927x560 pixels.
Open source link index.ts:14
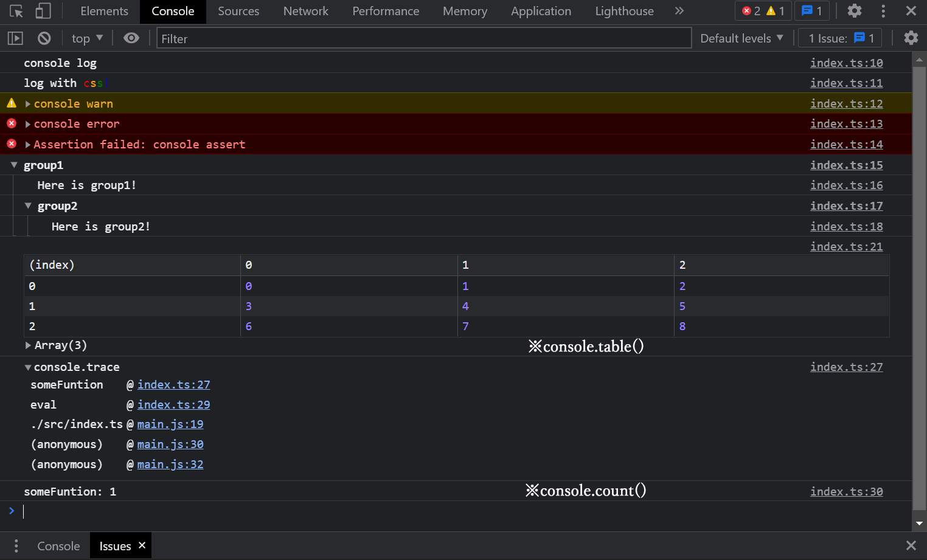(x=846, y=144)
